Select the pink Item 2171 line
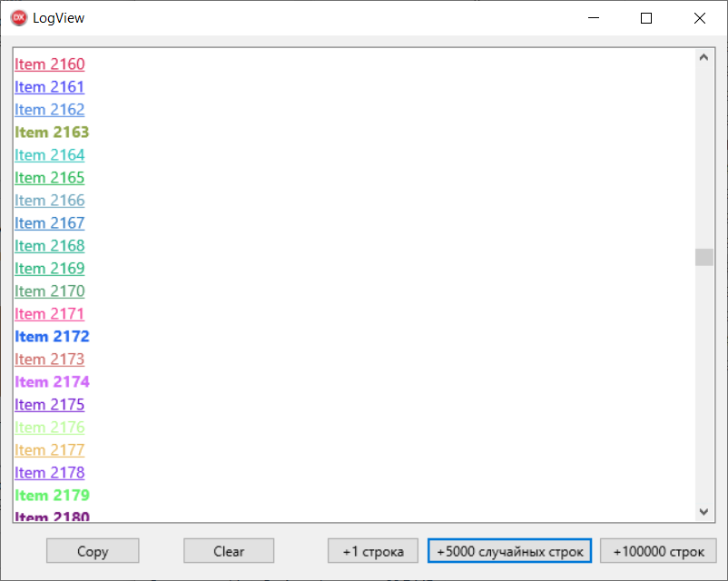The height and width of the screenshot is (581, 728). click(x=50, y=314)
